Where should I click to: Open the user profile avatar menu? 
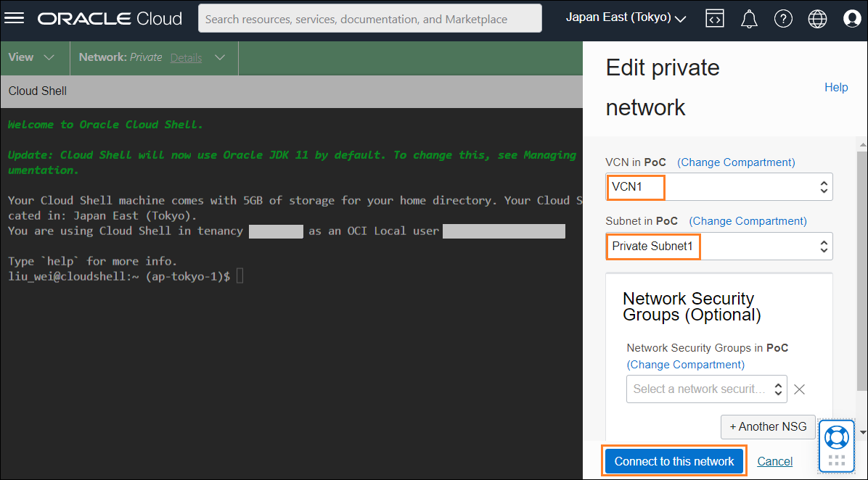point(851,17)
